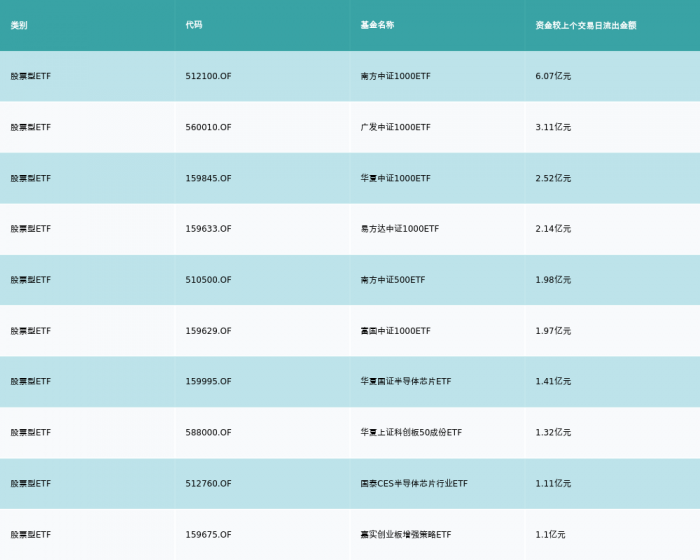This screenshot has height=560, width=700.
Task: Click 股票型ETF in the 512760.OF row
Action: coord(31,484)
